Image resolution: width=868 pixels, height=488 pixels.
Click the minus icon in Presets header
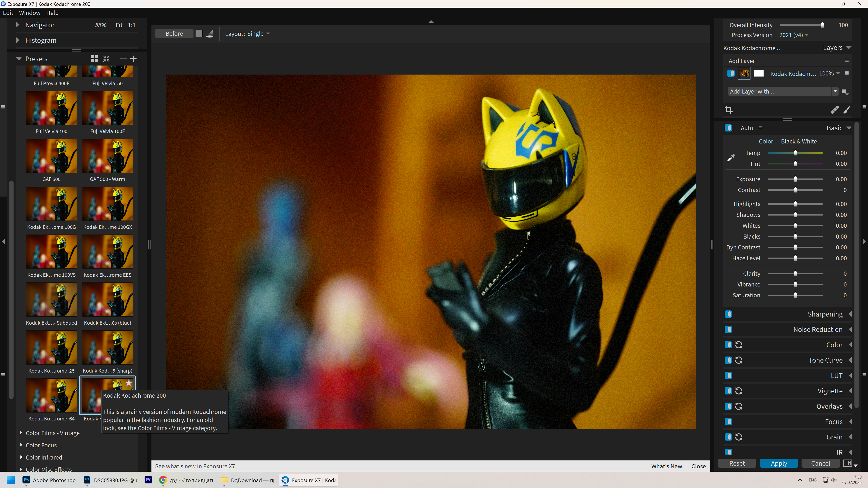click(123, 59)
